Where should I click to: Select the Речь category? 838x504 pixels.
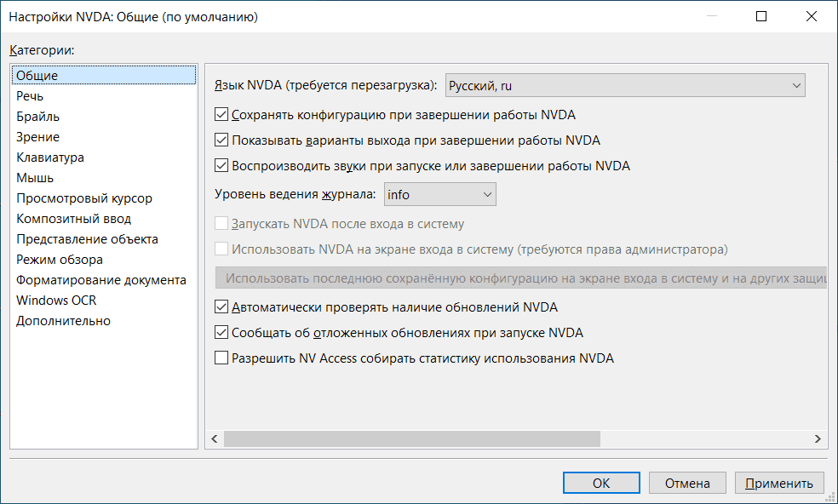(30, 96)
